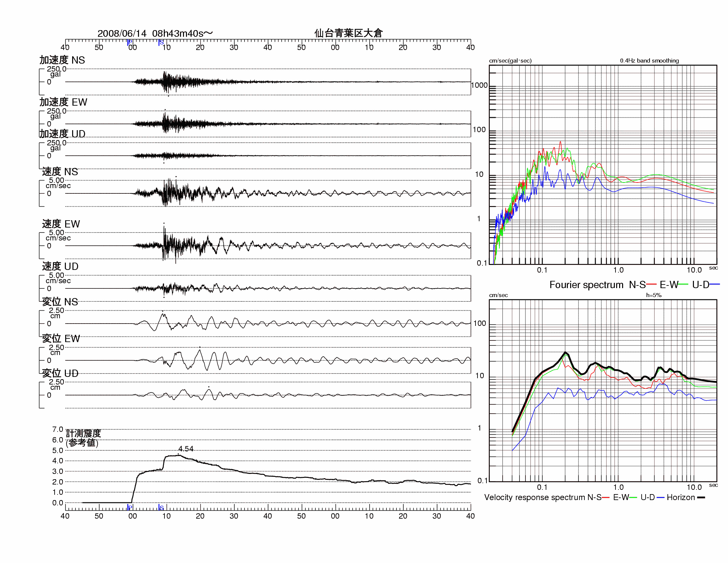This screenshot has height=563, width=728.
Task: Click the Velocity response spectrum caption
Action: tap(534, 497)
